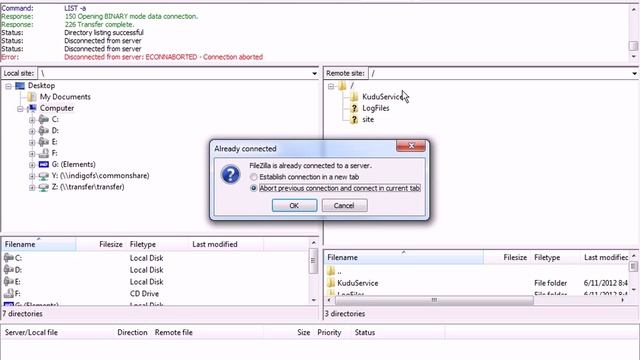The height and width of the screenshot is (360, 640).
Task: Open the Local site path dropdown
Action: pos(314,73)
